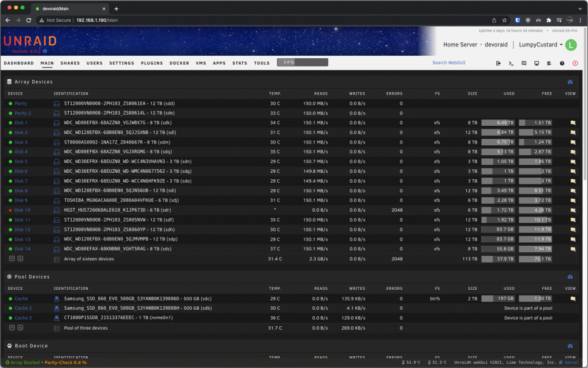Browse Disk 1 contents folder icon
The image size is (588, 368).
(573, 123)
